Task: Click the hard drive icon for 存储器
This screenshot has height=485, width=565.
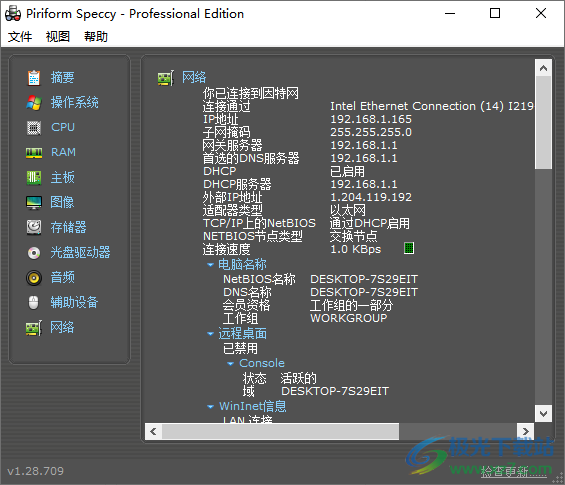Action: [x=34, y=227]
